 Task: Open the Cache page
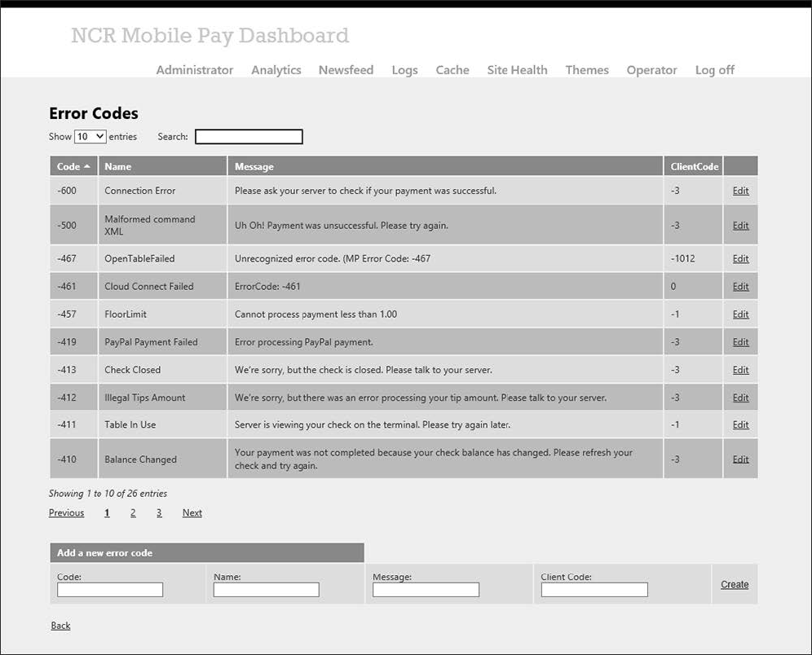pyautogui.click(x=452, y=70)
